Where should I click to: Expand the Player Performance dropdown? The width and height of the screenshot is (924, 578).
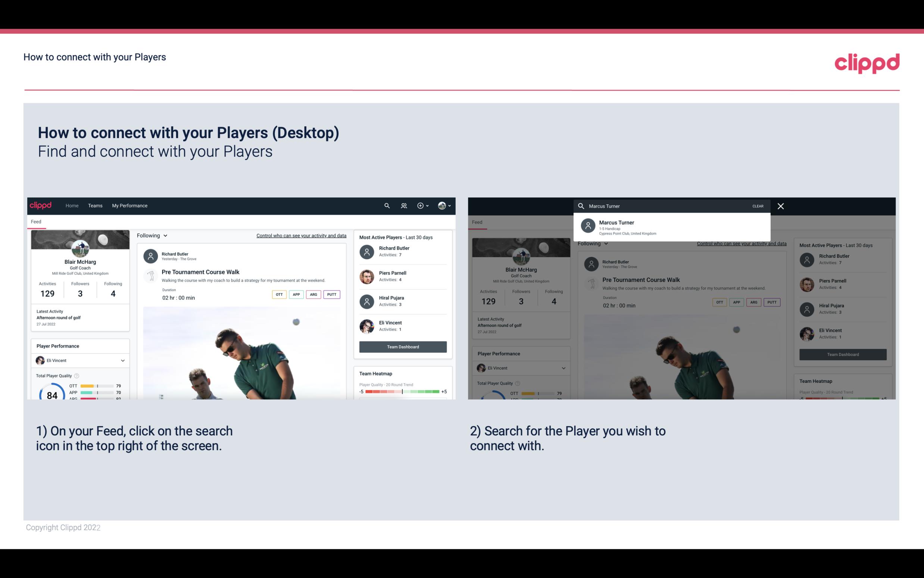pos(122,360)
